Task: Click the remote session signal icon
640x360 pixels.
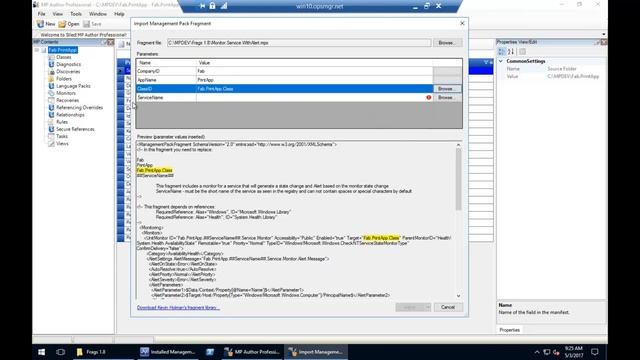Action: point(224,6)
